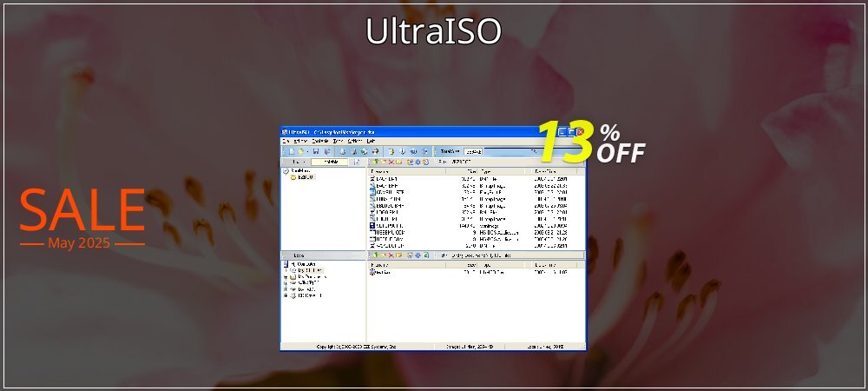Click red X delete icon in lower pane

[391, 255]
